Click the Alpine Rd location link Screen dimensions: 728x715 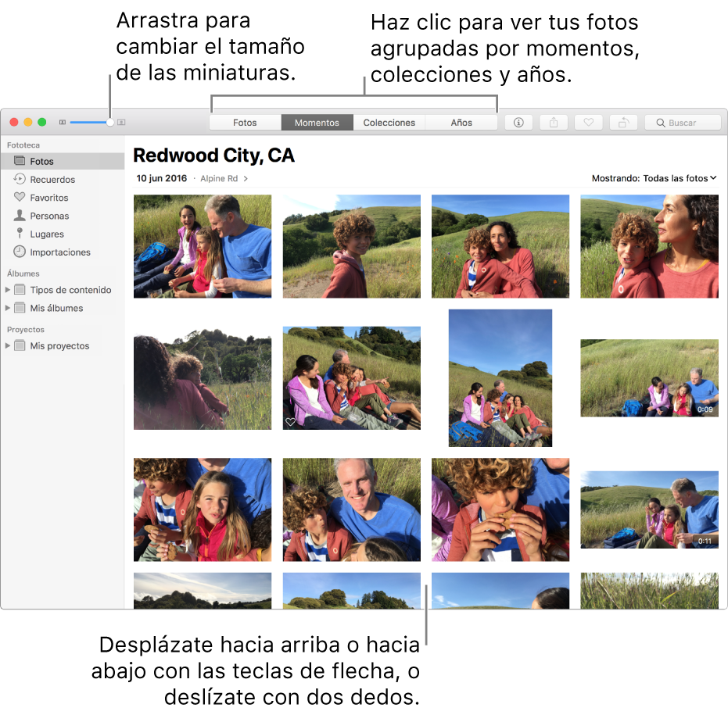221,178
